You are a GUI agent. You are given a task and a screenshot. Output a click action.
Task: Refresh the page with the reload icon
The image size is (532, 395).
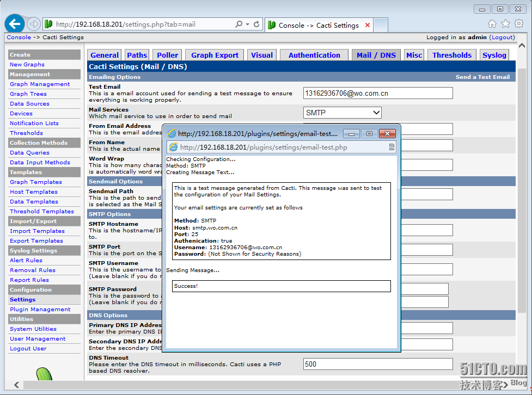(x=256, y=24)
